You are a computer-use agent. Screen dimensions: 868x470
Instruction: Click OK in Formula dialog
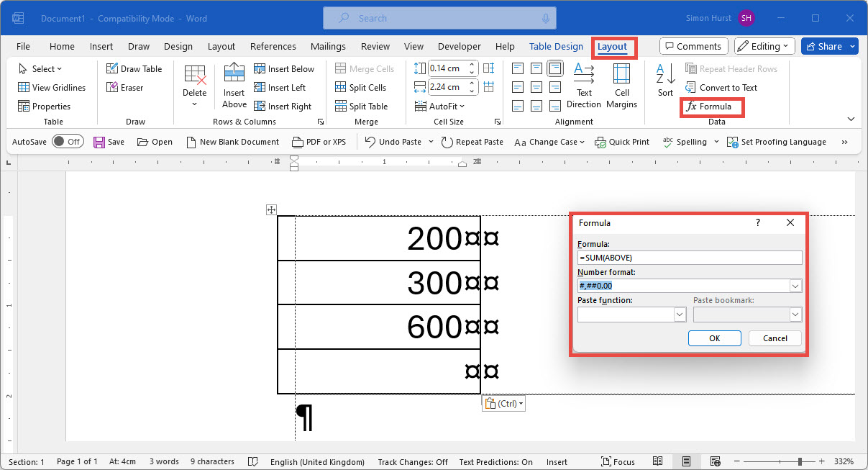click(714, 338)
